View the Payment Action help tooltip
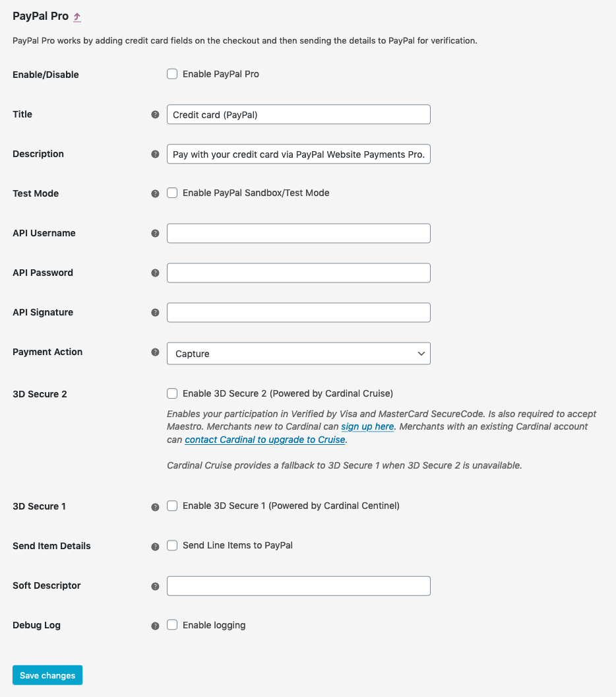 click(156, 352)
